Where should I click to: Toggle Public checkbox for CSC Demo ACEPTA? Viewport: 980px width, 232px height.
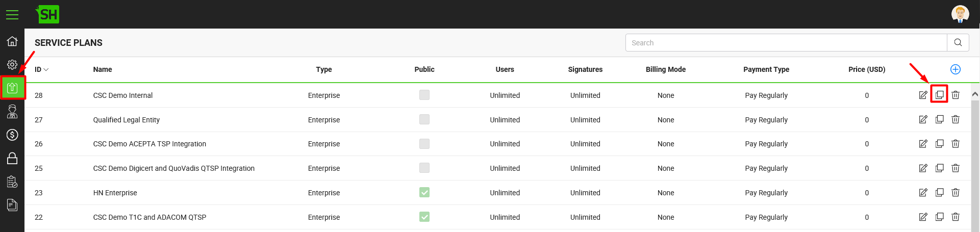tap(424, 144)
